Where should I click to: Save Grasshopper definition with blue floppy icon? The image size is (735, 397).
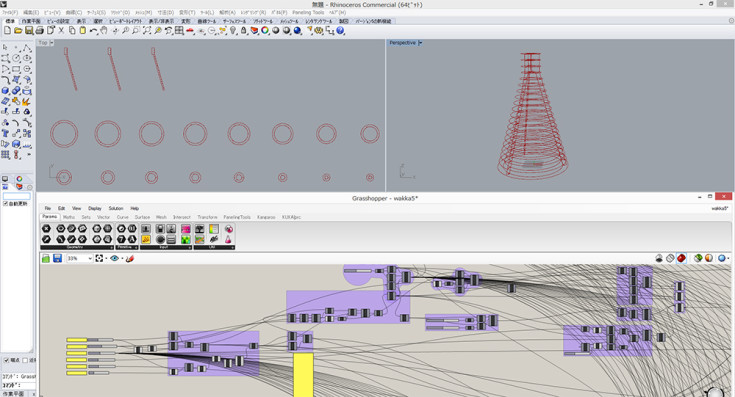pyautogui.click(x=57, y=258)
